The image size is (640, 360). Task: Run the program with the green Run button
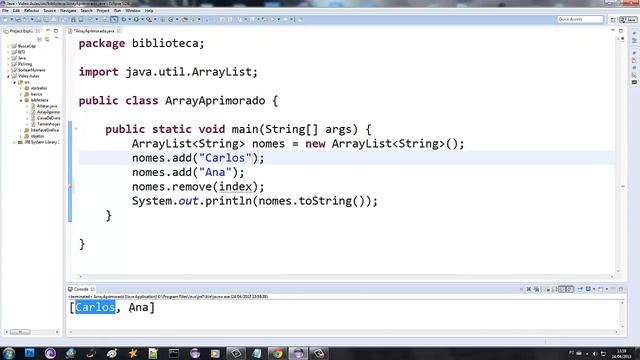pyautogui.click(x=136, y=19)
